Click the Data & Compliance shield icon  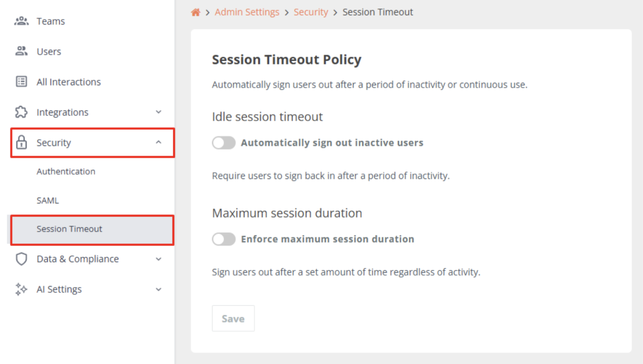(x=21, y=259)
